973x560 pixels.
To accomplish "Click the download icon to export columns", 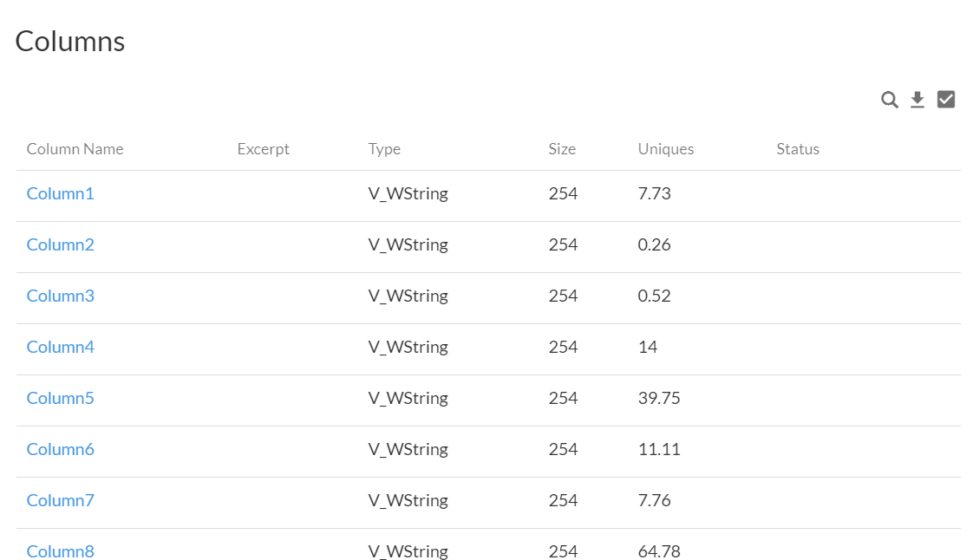I will click(917, 99).
